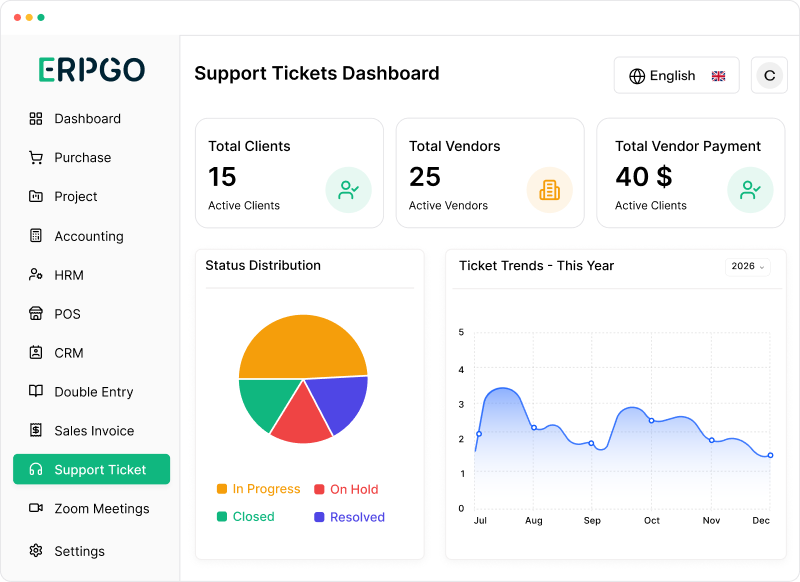
Task: Click the globe language icon
Action: [x=637, y=76]
